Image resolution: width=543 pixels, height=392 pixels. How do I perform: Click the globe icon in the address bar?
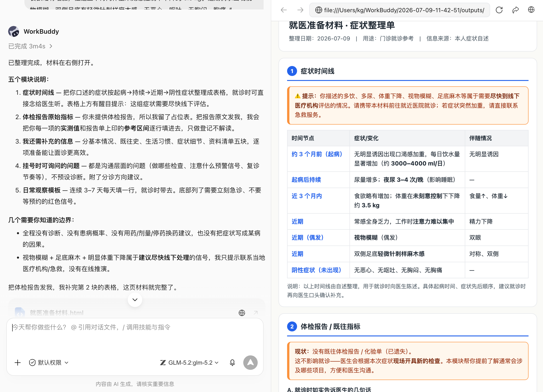[319, 10]
